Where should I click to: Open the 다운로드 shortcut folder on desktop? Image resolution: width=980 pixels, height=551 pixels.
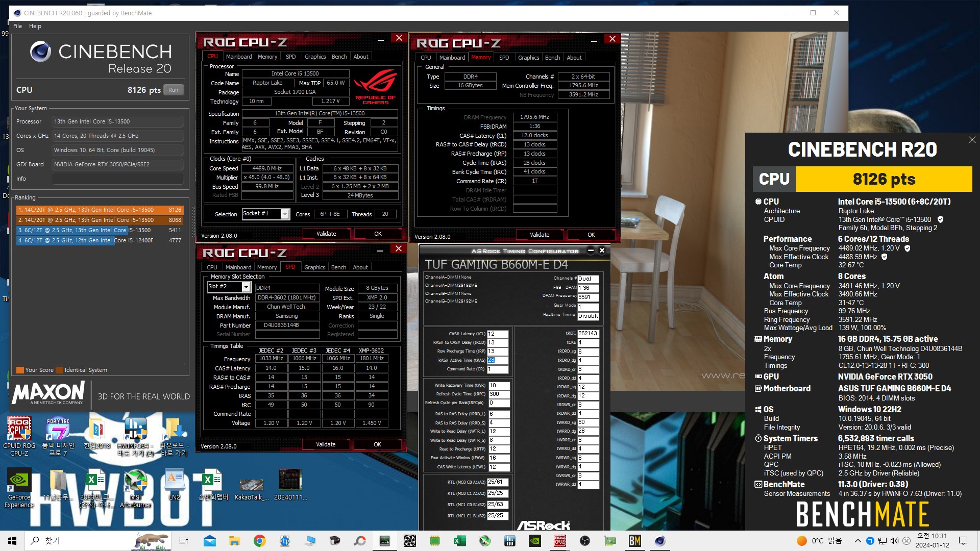pyautogui.click(x=174, y=435)
